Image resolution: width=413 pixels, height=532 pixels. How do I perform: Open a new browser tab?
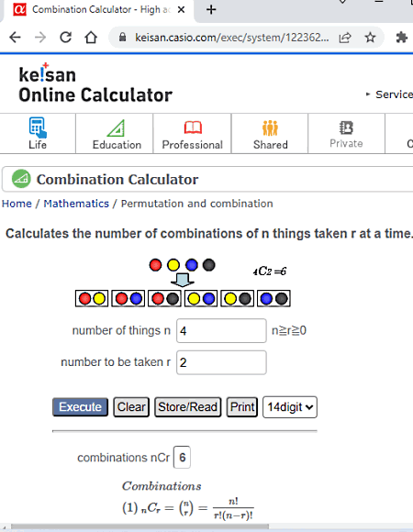point(211,9)
